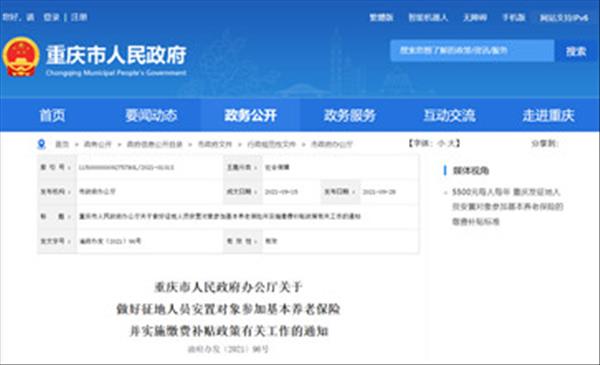
Task: Open the 互动交流 navigation tab
Action: (x=449, y=115)
